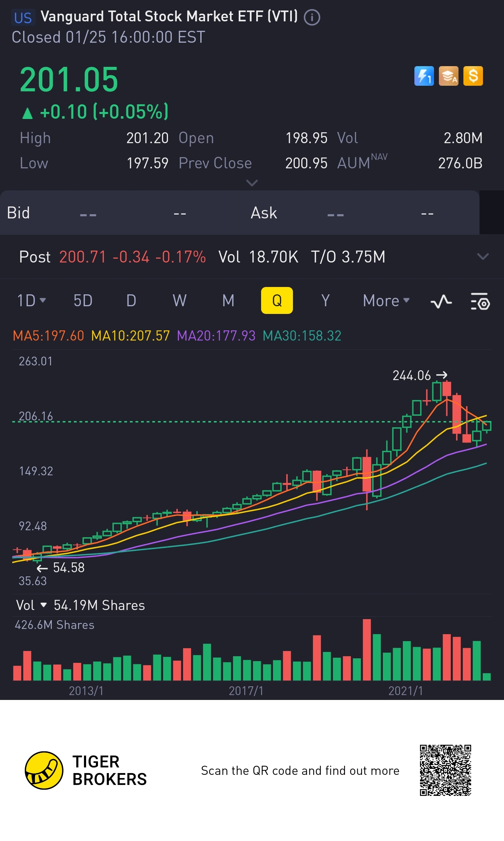Switch to the 5D chart tab
The height and width of the screenshot is (841, 504).
tap(83, 301)
